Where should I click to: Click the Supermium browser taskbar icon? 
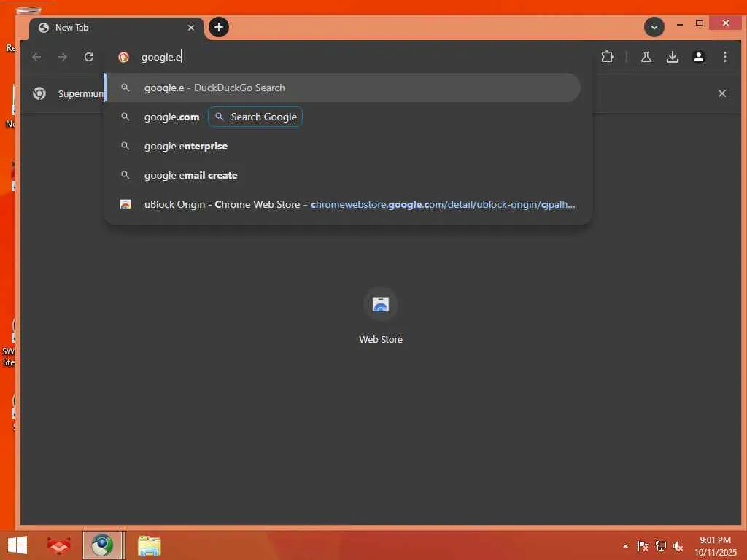(x=103, y=545)
